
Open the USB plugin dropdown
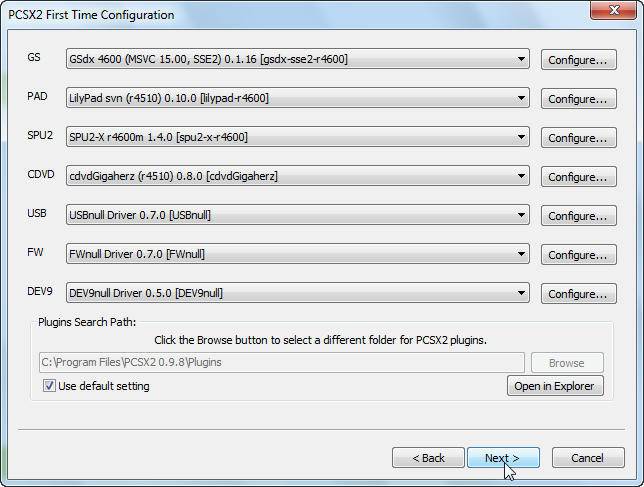coord(298,215)
